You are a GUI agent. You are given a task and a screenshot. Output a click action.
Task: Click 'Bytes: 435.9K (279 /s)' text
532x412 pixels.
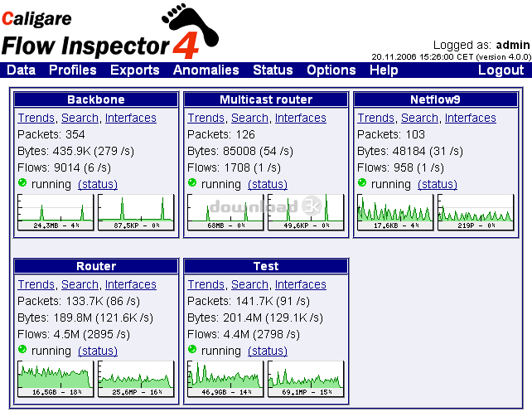(76, 151)
